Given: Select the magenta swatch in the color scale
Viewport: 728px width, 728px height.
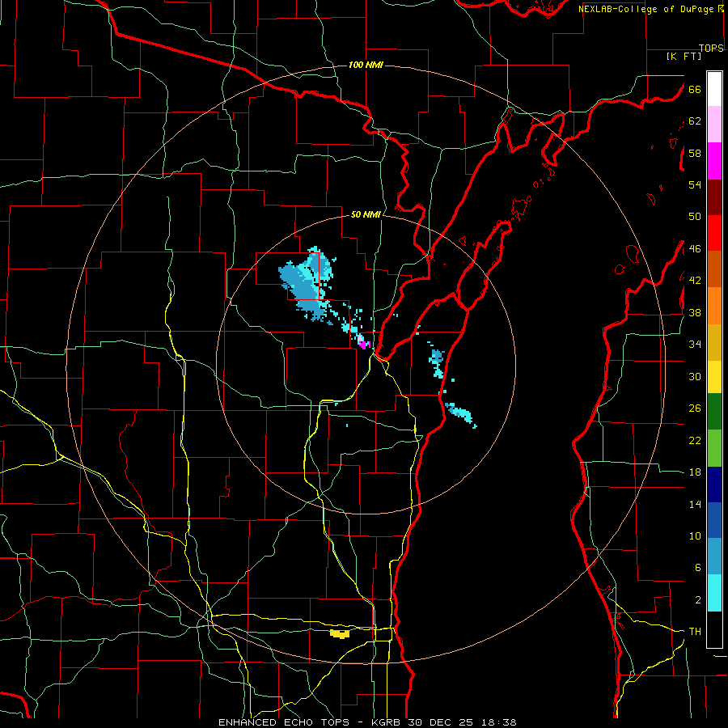Looking at the screenshot, I should point(714,161).
